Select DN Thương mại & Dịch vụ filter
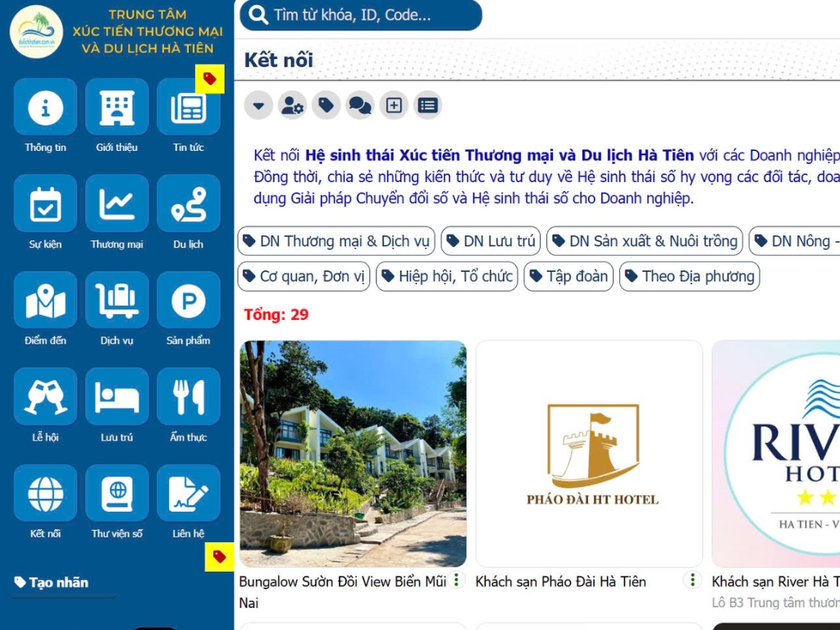Screen dimensions: 840x630 point(336,241)
